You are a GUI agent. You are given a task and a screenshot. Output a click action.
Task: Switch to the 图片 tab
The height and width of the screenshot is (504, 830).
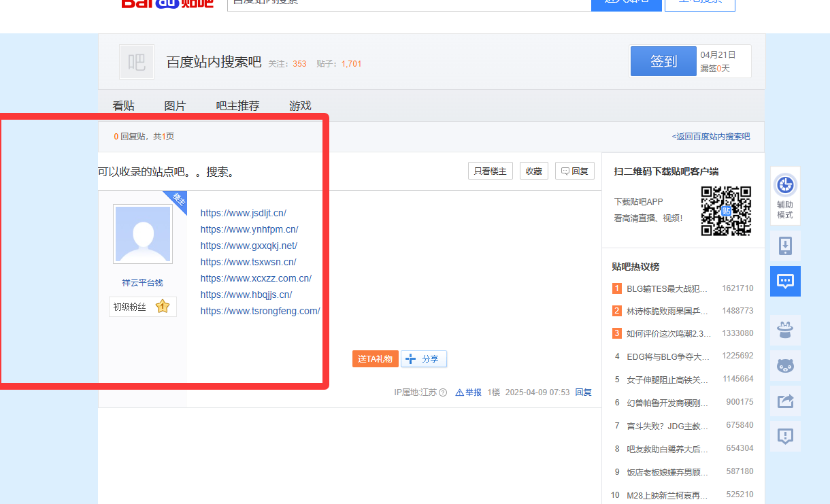[x=175, y=106]
